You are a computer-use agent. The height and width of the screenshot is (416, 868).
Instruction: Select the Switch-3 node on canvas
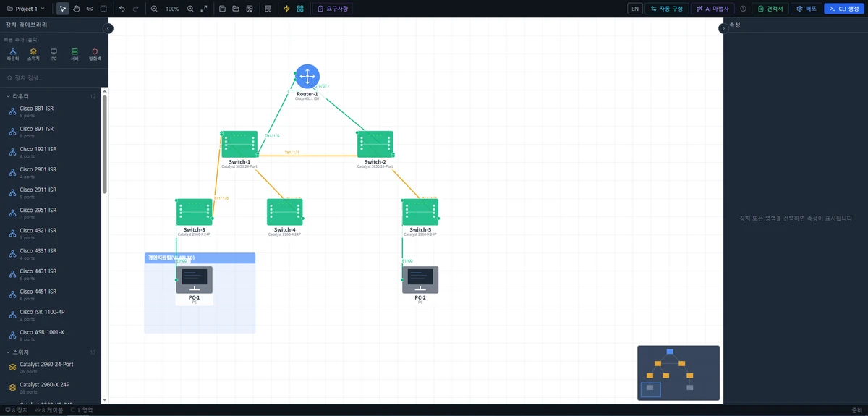(194, 212)
